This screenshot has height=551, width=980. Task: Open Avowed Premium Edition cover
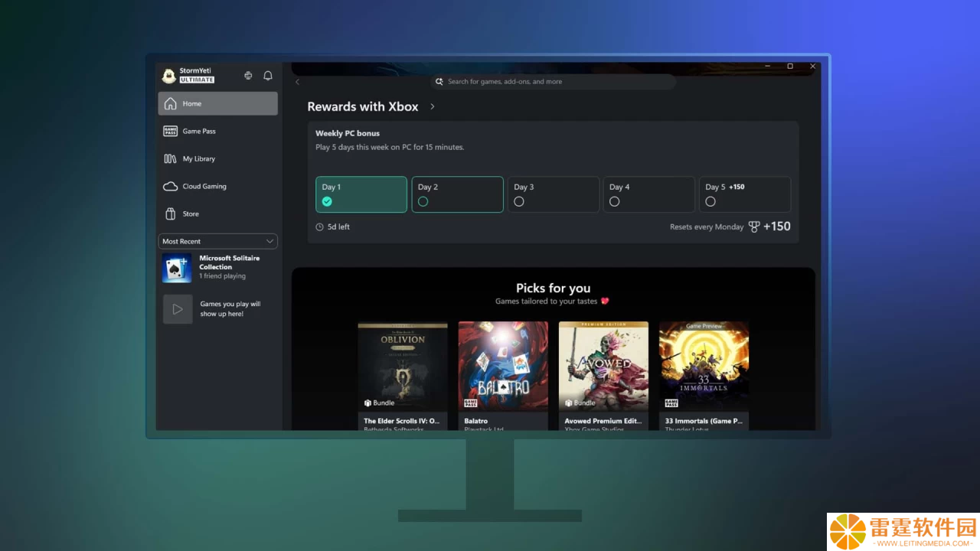pyautogui.click(x=603, y=367)
